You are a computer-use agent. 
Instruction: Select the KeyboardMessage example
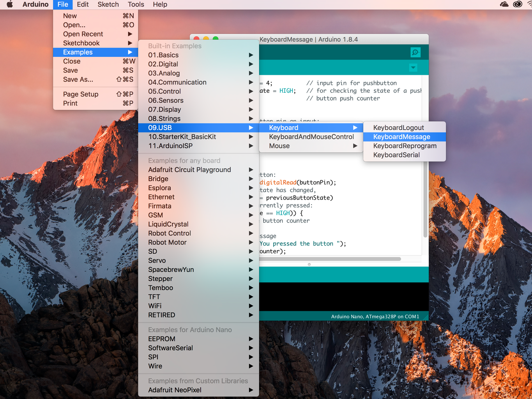tap(404, 137)
